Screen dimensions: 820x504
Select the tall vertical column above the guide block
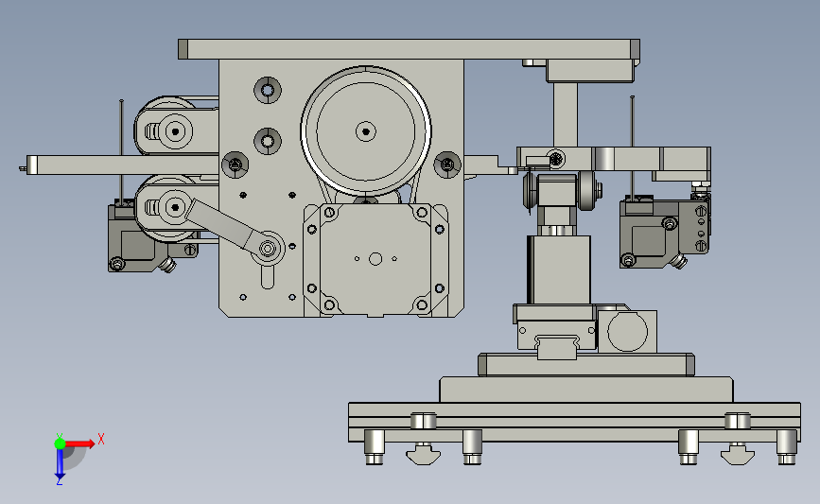tap(559, 269)
